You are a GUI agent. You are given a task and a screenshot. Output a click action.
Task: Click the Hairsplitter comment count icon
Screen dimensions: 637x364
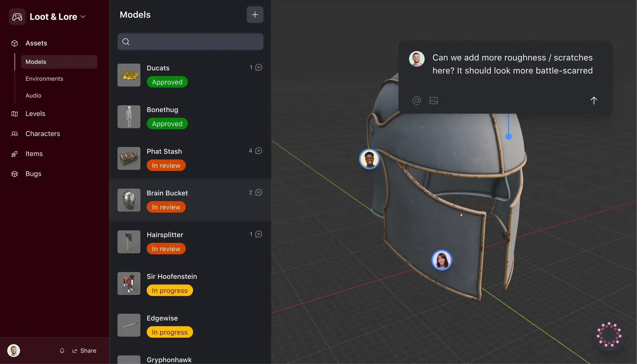(258, 234)
